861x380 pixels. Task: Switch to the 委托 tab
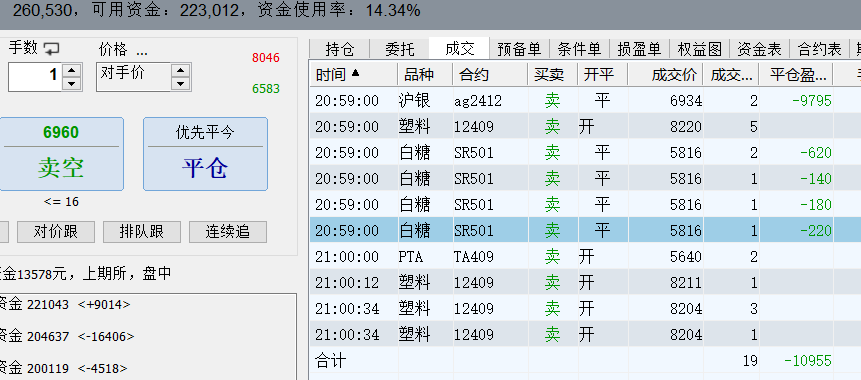399,49
